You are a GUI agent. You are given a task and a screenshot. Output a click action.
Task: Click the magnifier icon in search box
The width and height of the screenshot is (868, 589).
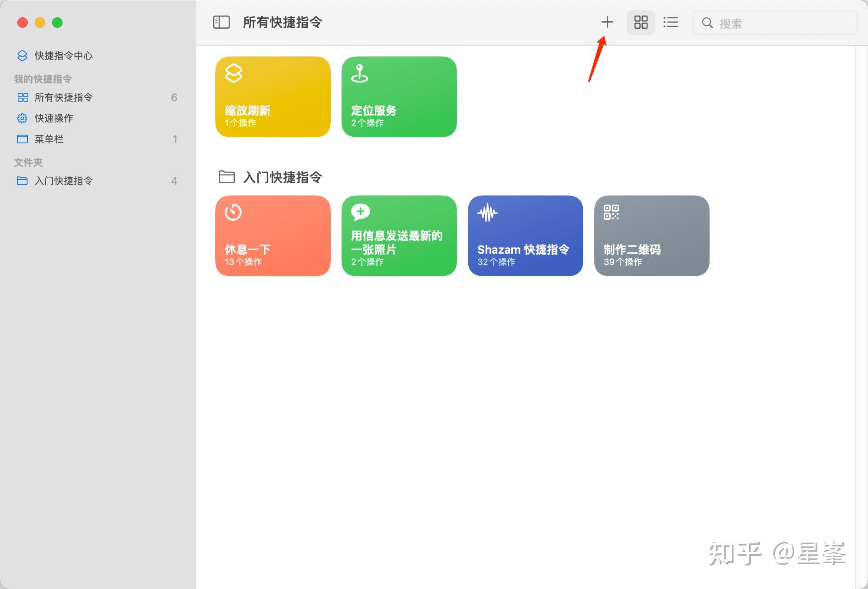click(x=707, y=23)
